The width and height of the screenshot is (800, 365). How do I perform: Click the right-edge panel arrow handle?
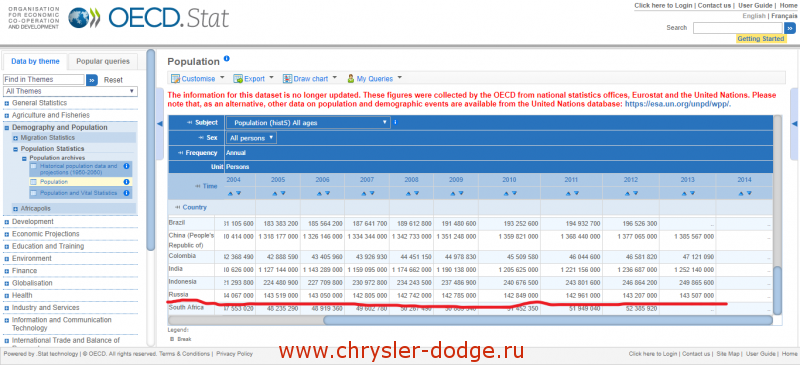[x=794, y=124]
